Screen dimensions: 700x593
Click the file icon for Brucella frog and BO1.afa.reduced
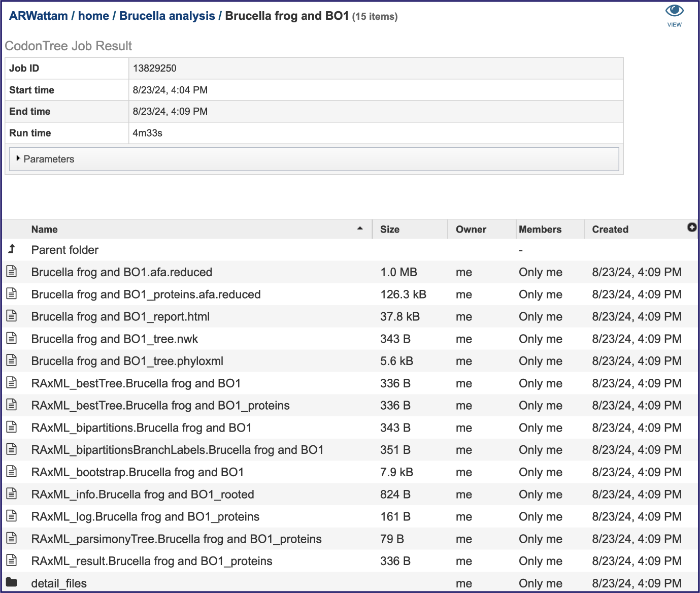(12, 272)
